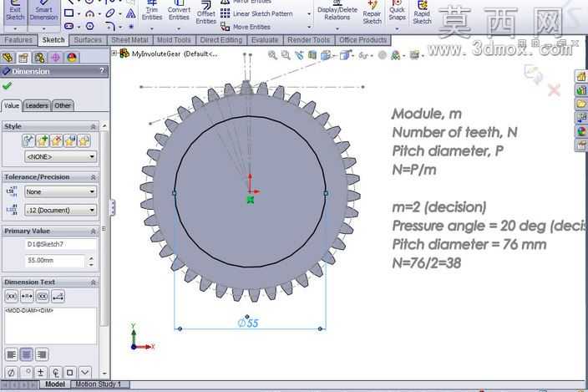588x392 pixels.
Task: Open the Linear Sketch Pattern dropdown arrow
Action: [309, 14]
